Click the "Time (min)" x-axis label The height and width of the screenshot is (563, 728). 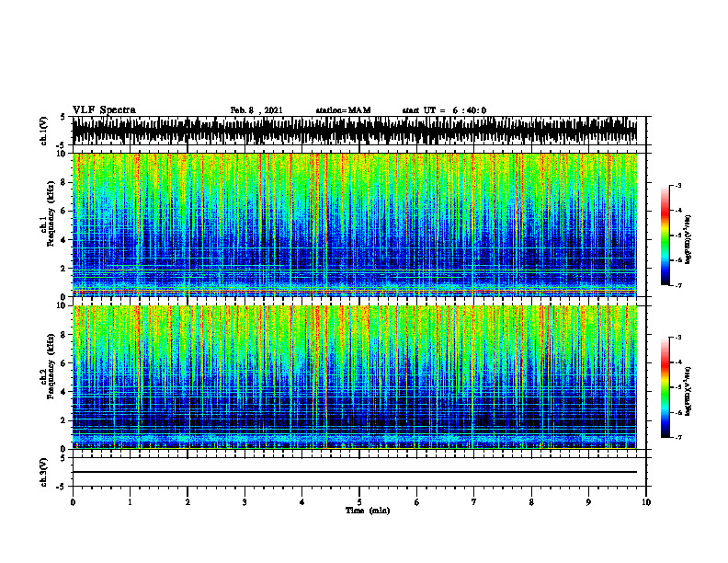[x=368, y=511]
